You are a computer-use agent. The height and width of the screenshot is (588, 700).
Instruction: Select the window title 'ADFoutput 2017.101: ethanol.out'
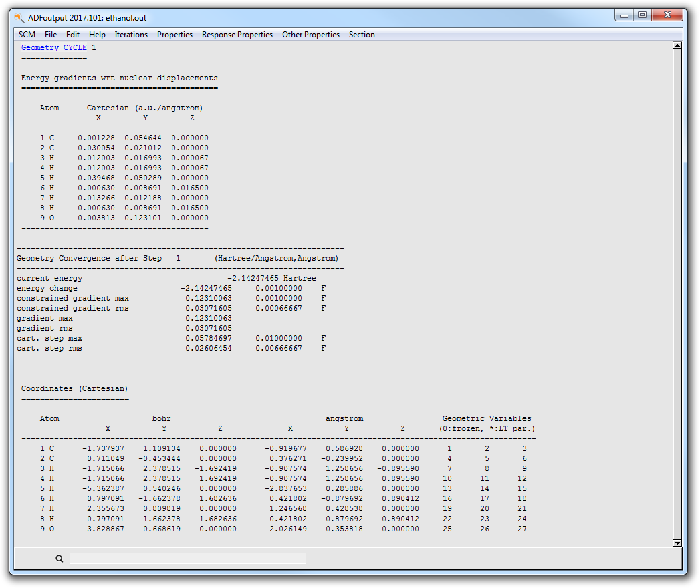coord(87,18)
